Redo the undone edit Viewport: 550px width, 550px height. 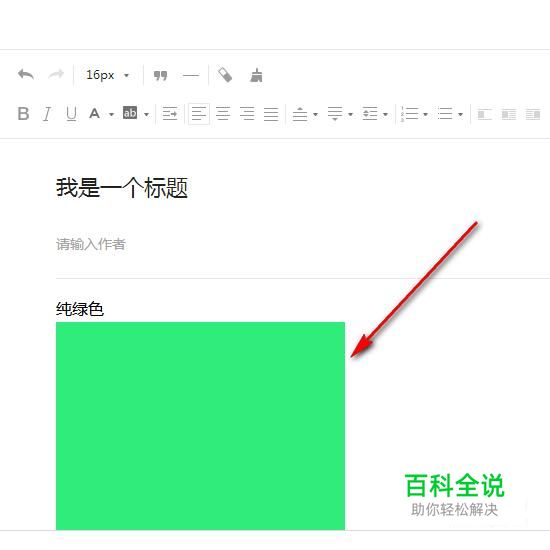tap(56, 75)
